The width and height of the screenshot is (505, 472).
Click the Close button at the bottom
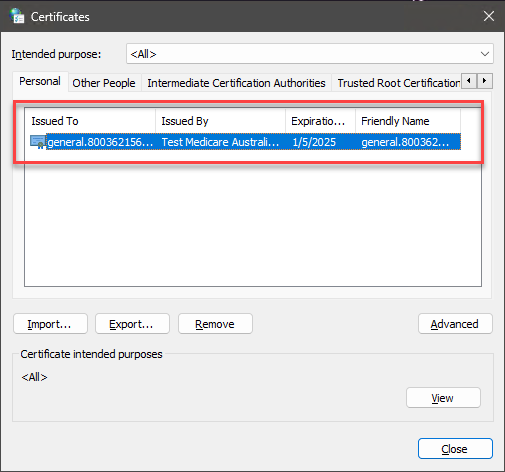[x=455, y=449]
